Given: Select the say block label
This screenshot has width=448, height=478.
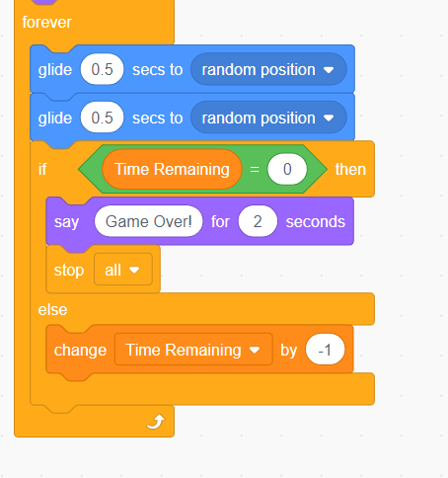Looking at the screenshot, I should pyautogui.click(x=66, y=222).
